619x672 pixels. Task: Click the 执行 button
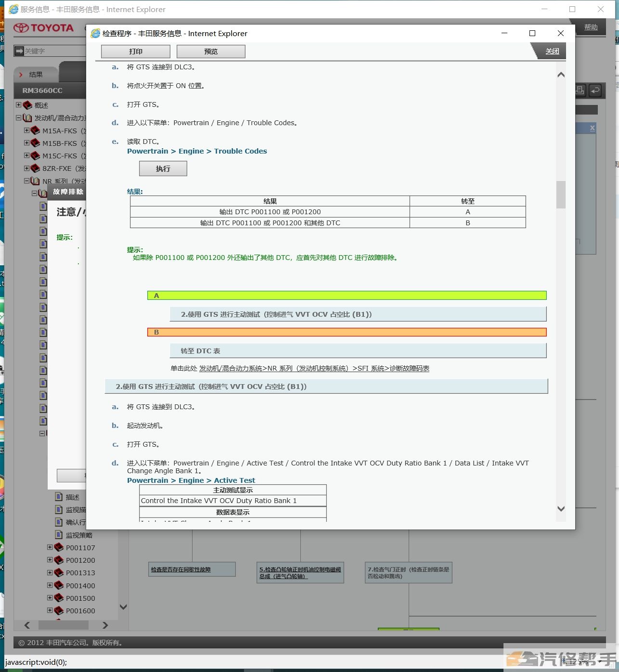(163, 168)
